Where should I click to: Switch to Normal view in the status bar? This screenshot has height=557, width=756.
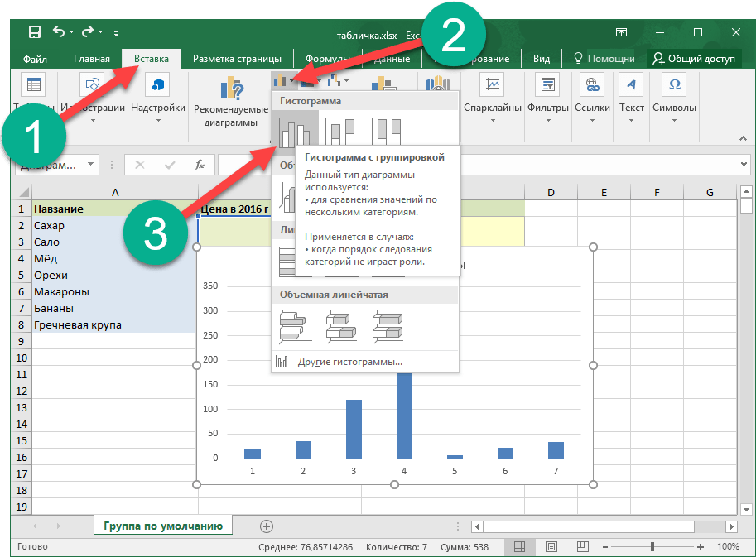pos(520,547)
